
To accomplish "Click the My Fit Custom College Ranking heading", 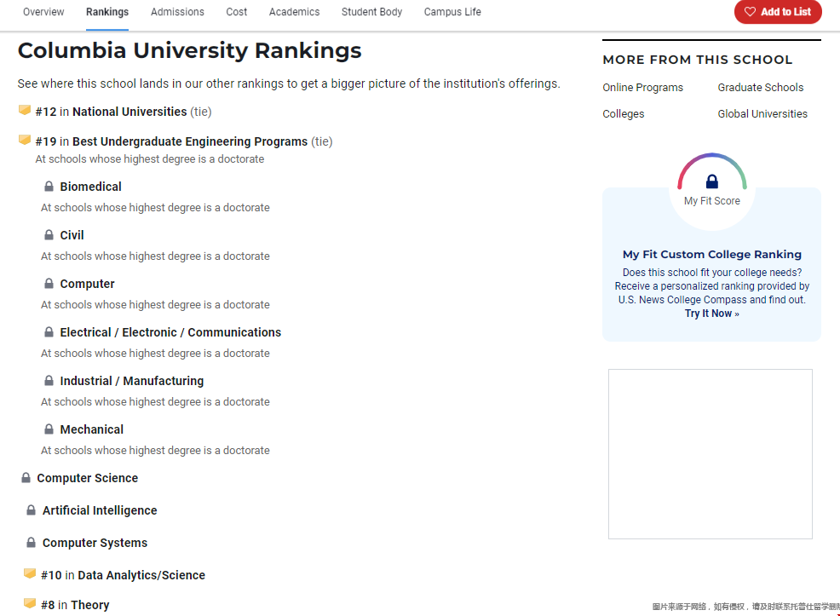I will point(712,254).
